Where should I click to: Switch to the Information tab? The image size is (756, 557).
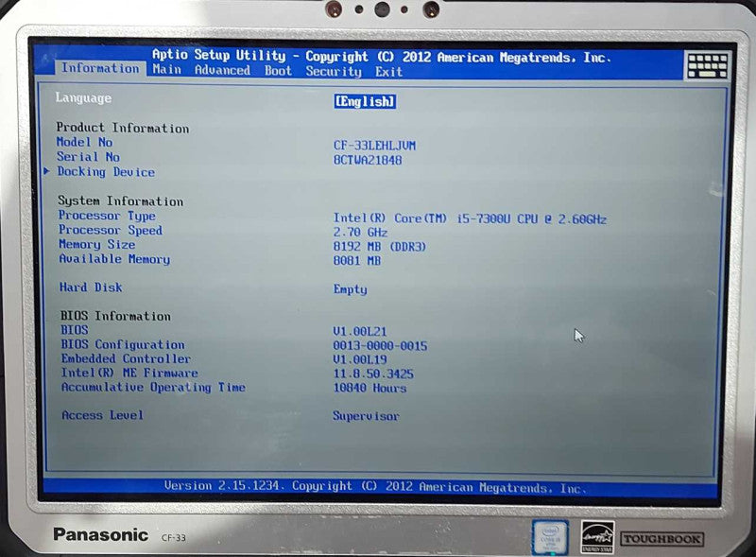(x=100, y=68)
